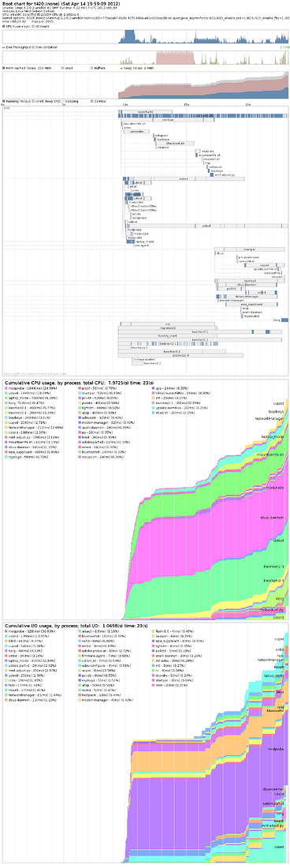Click modprobe swatch in I/O usage legend

pos(6,632)
